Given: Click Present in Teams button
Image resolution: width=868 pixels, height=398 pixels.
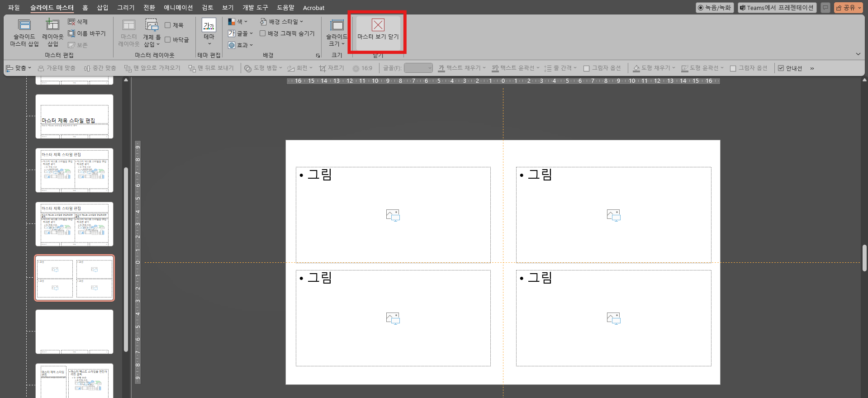Looking at the screenshot, I should tap(777, 8).
